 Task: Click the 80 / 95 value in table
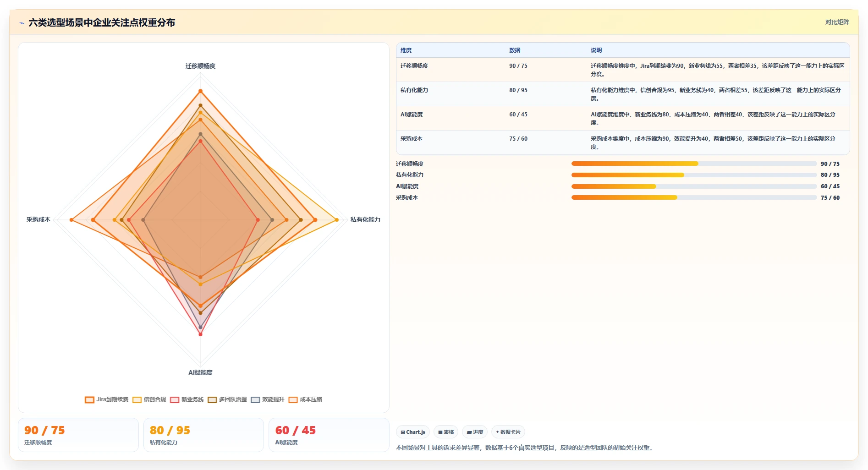click(518, 90)
